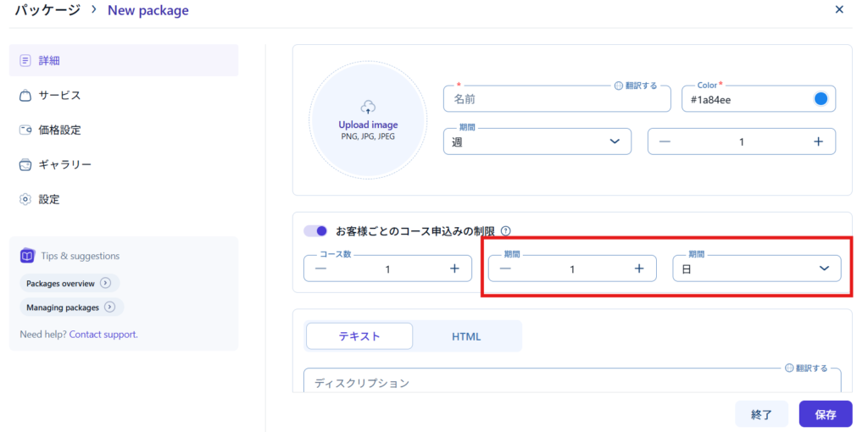The image size is (868, 432).
Task: Switch to the HTML tab
Action: [466, 336]
